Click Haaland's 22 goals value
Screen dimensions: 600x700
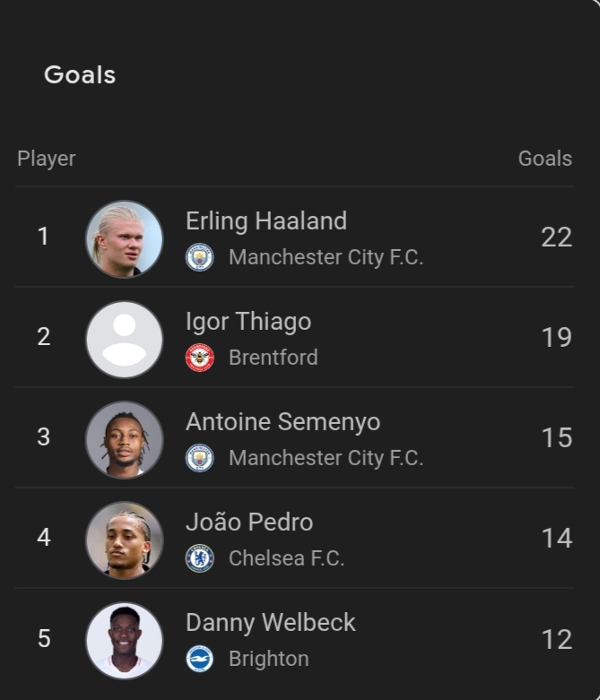pos(556,238)
